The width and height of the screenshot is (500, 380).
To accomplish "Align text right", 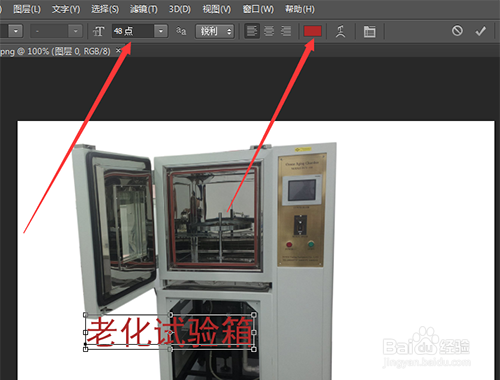I will click(286, 31).
